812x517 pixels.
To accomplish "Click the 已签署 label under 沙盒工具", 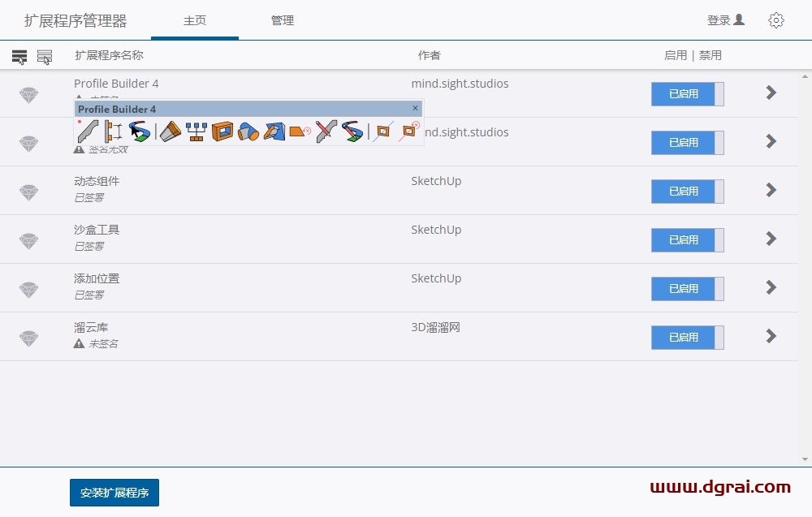I will tap(89, 247).
